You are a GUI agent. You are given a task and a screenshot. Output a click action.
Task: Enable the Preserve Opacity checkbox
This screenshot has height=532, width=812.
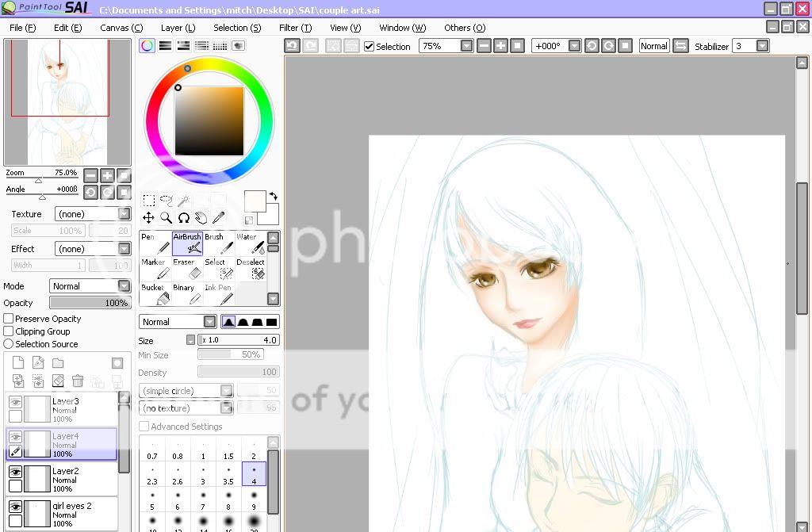click(9, 319)
